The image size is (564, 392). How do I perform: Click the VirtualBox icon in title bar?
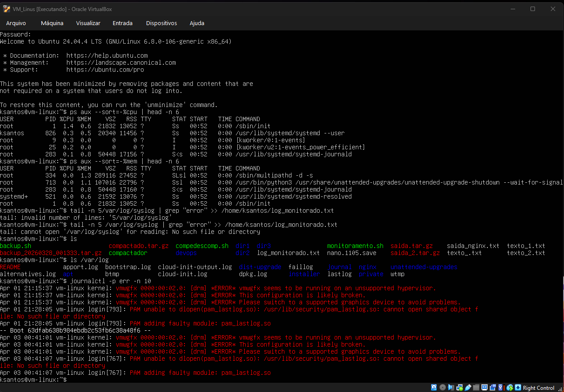7,9
